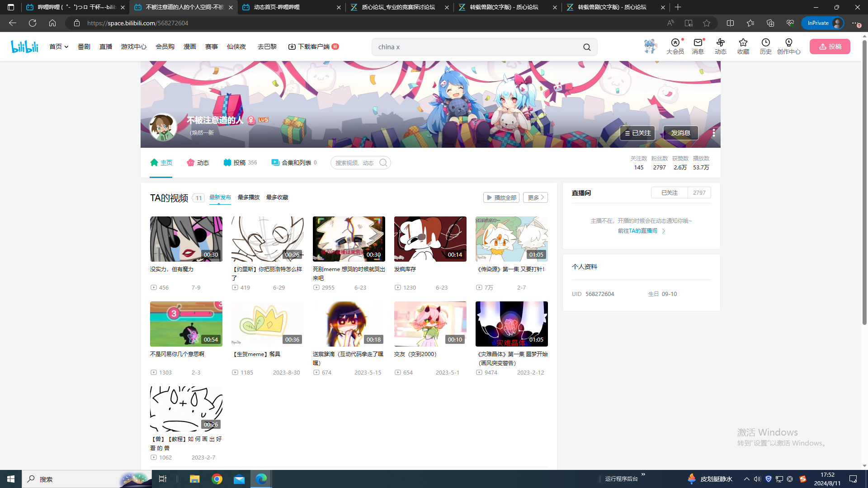Open 《灾难晶体》第一集 video thumbnail
868x488 pixels.
(511, 324)
